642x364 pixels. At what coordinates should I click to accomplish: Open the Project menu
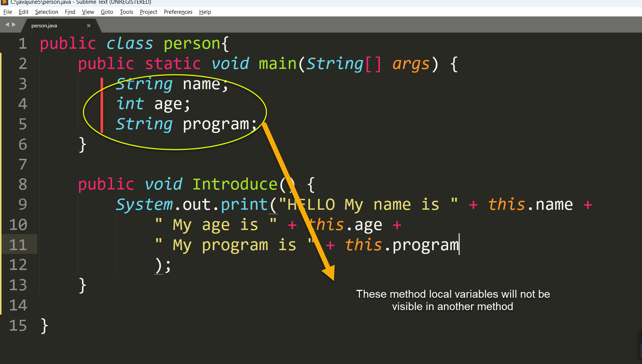pyautogui.click(x=148, y=12)
